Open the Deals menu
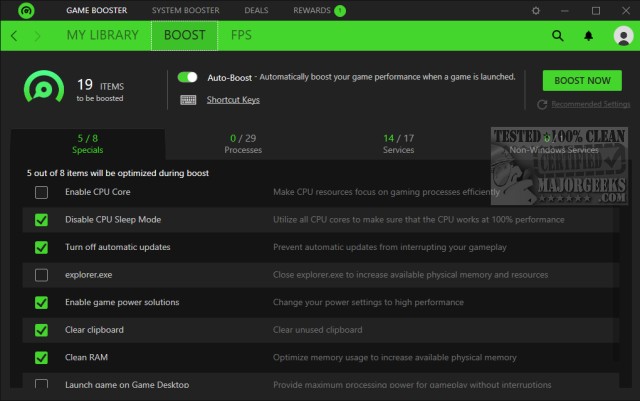The width and height of the screenshot is (640, 401). pos(256,10)
